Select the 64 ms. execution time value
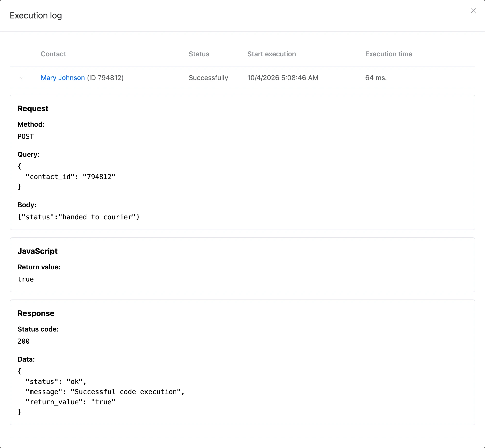The image size is (485, 448). (x=376, y=78)
